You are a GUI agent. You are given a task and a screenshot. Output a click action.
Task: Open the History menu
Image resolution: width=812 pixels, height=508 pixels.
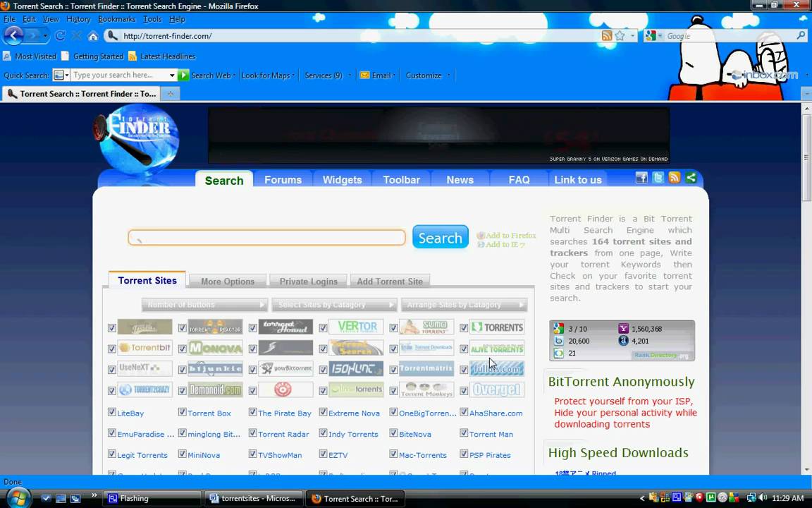tap(78, 19)
